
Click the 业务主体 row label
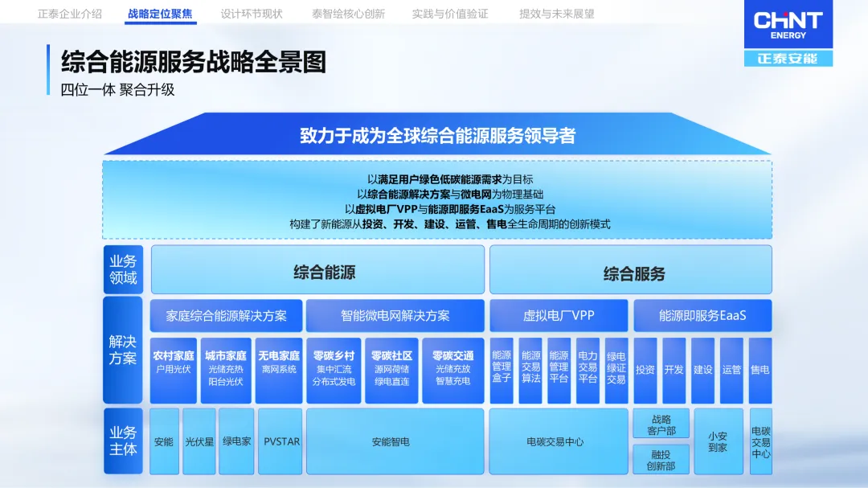123,441
